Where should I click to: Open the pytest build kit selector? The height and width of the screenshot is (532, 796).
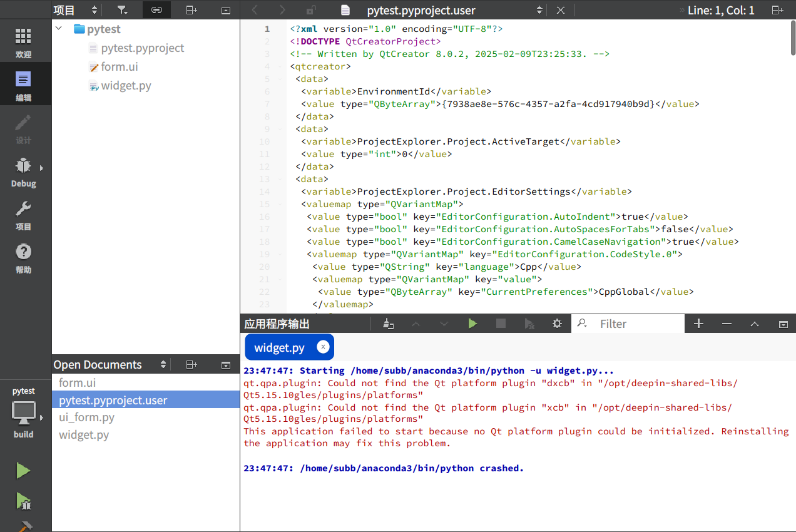(x=24, y=412)
